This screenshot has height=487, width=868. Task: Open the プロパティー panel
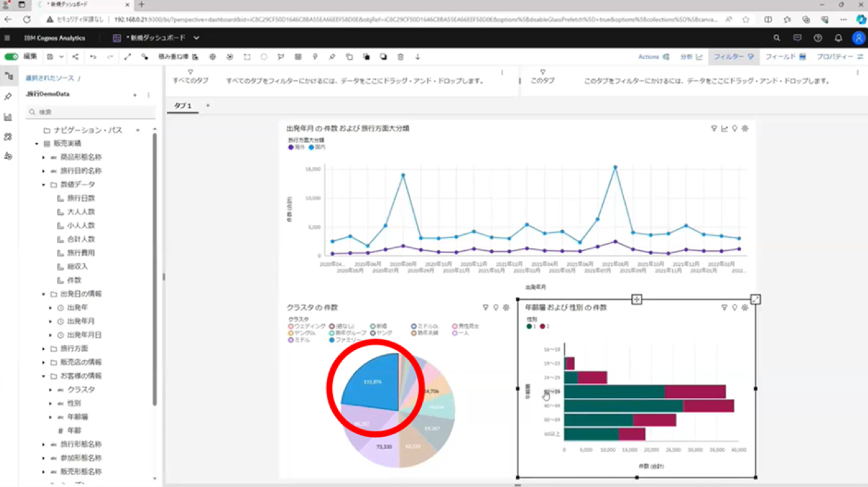839,57
